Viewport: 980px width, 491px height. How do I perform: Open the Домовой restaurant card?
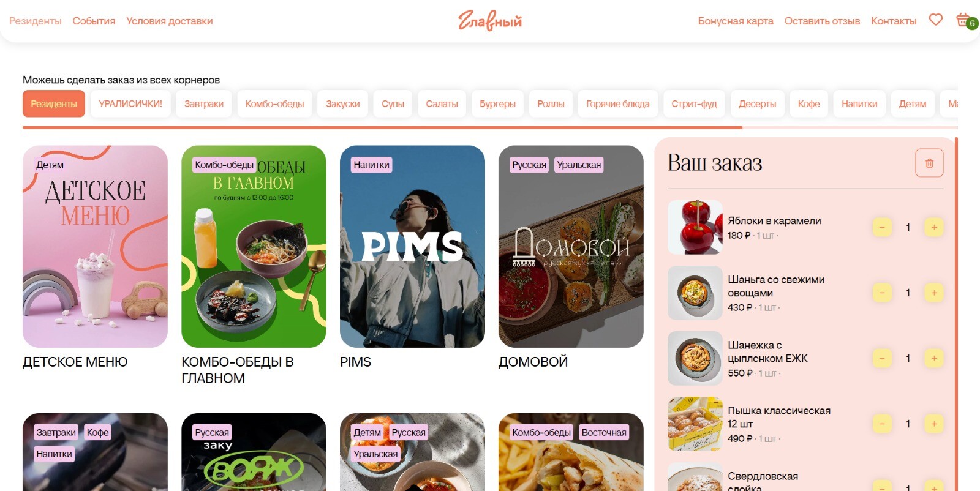click(571, 246)
